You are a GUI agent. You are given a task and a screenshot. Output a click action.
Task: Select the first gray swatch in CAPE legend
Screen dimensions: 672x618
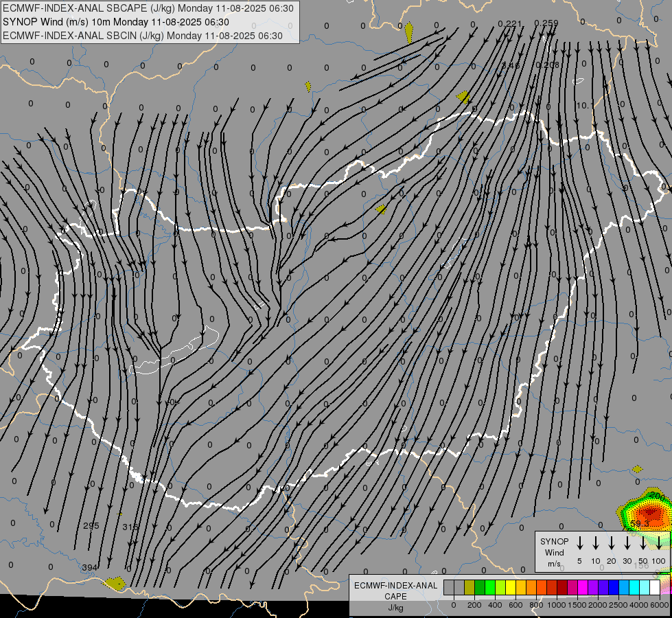click(449, 587)
